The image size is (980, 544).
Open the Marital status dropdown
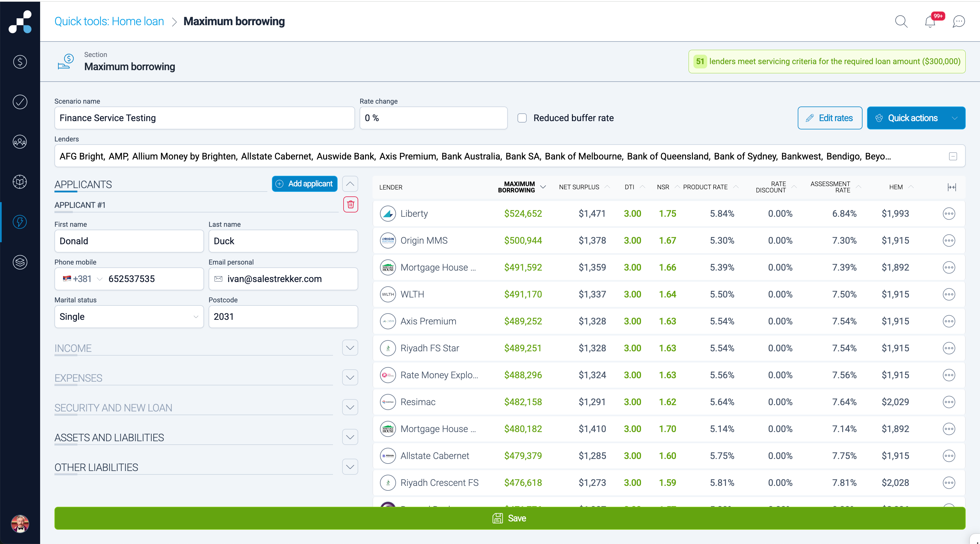(129, 317)
